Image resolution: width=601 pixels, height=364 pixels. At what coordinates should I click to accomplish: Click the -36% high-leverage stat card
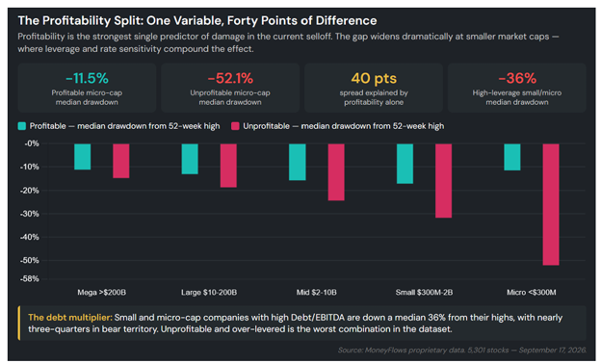(517, 89)
